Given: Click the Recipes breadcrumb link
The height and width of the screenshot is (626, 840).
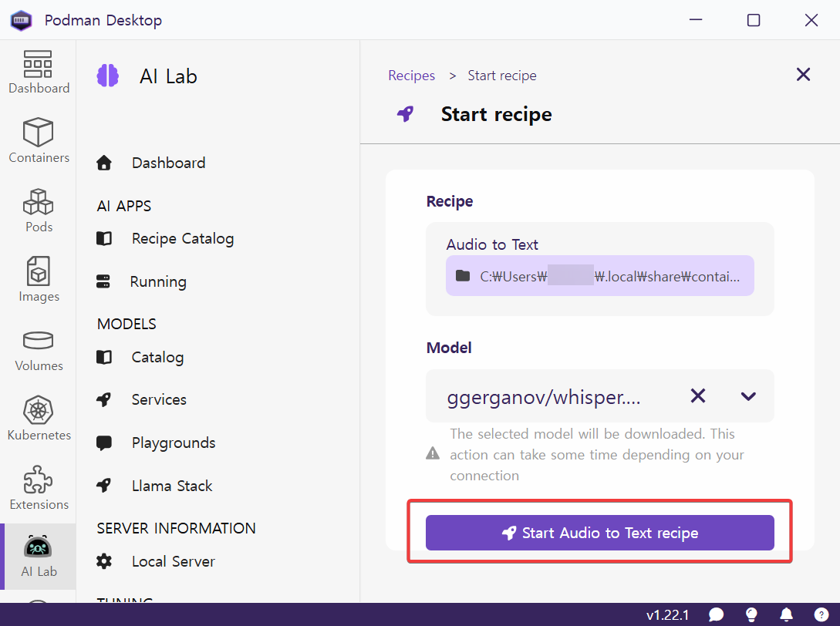Looking at the screenshot, I should 411,76.
